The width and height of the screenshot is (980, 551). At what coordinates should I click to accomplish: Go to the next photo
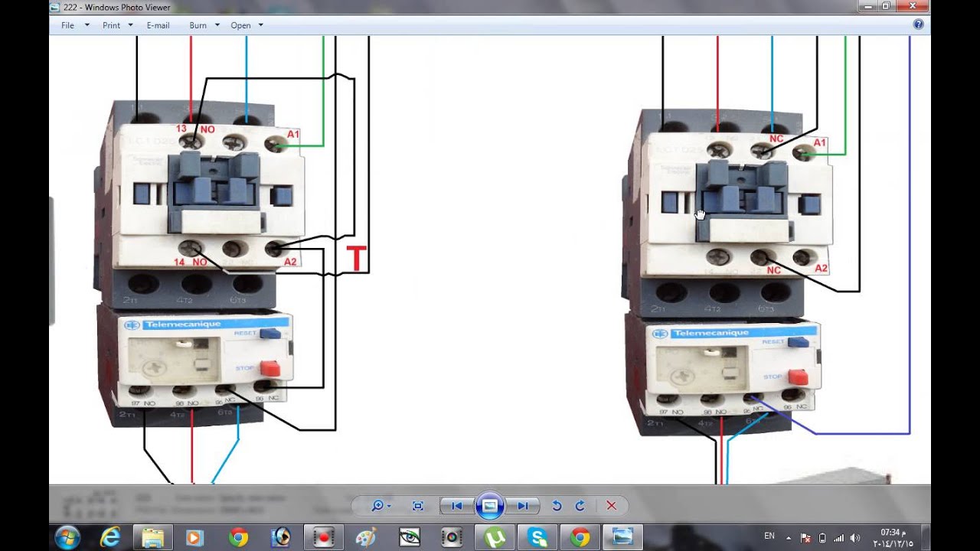click(x=523, y=506)
